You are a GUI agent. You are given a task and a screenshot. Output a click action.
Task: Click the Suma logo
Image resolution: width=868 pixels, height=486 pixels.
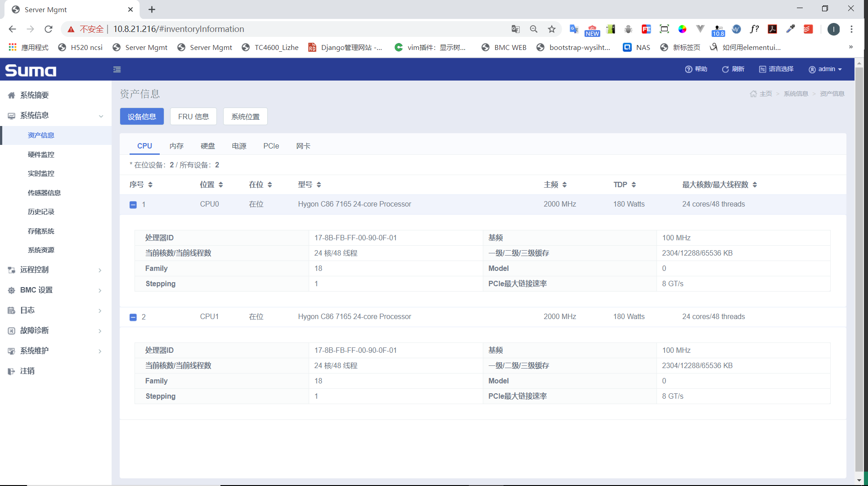pyautogui.click(x=31, y=70)
